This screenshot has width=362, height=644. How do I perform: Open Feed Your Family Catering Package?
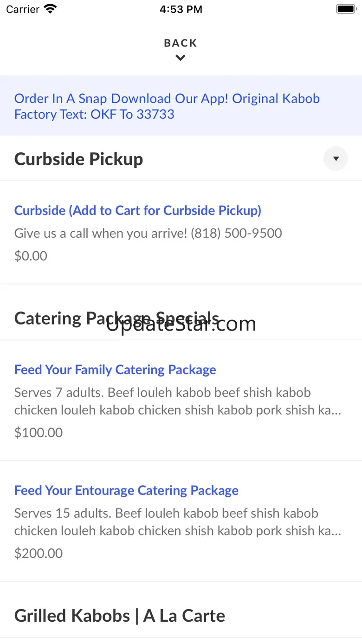point(115,370)
